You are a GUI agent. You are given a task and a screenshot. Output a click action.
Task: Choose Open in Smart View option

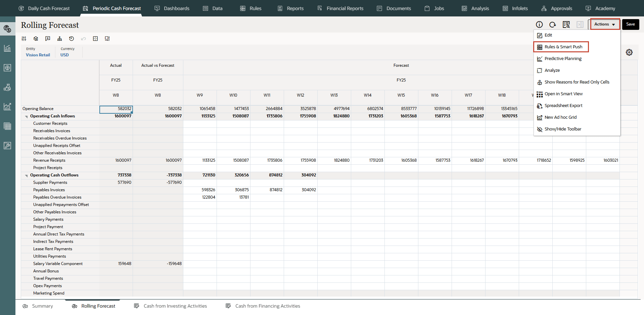pyautogui.click(x=563, y=94)
